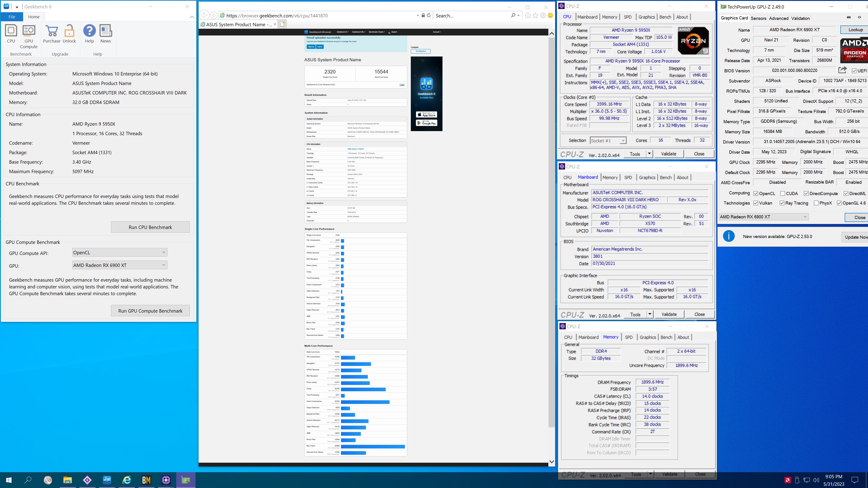Open Tools dropdown arrow in Mainboard CPU-Z window
Image resolution: width=868 pixels, height=488 pixels.
(650, 314)
